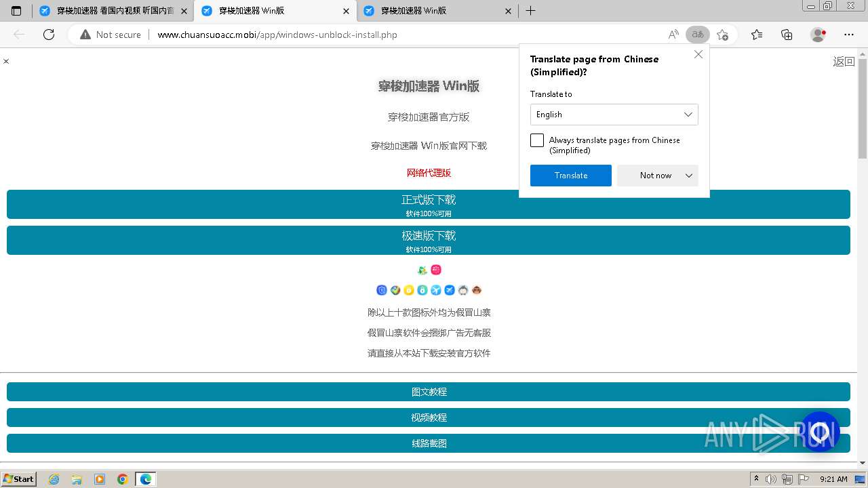Enable Always translate pages from Chinese
Image resolution: width=868 pixels, height=488 pixels.
[537, 140]
